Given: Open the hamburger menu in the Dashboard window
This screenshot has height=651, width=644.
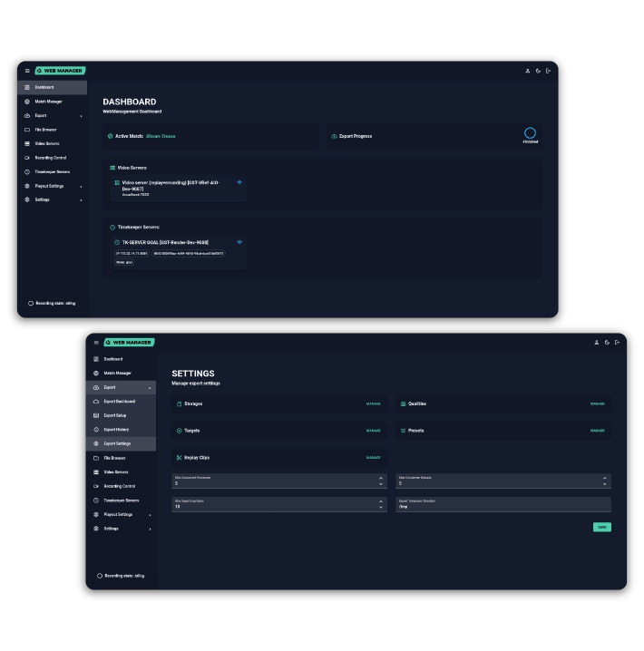Looking at the screenshot, I should pyautogui.click(x=27, y=71).
